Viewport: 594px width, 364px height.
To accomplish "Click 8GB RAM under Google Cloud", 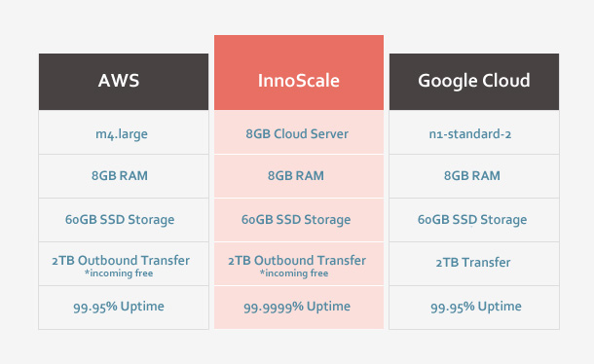I will pos(474,176).
